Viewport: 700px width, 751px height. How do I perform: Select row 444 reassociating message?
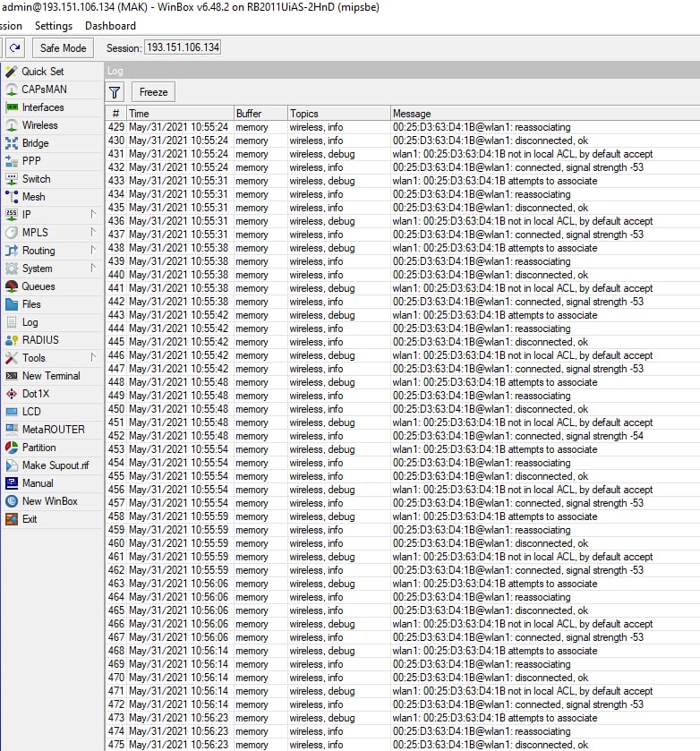point(482,329)
